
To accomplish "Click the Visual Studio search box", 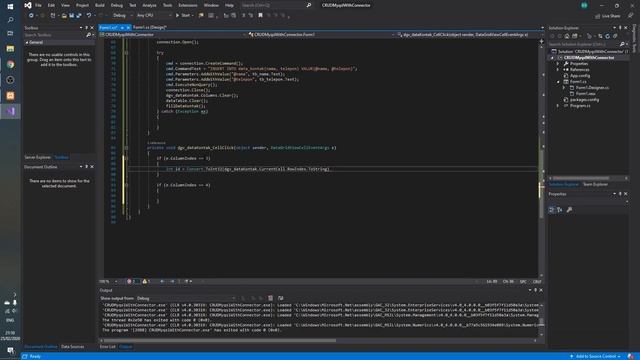I will tap(276, 5).
